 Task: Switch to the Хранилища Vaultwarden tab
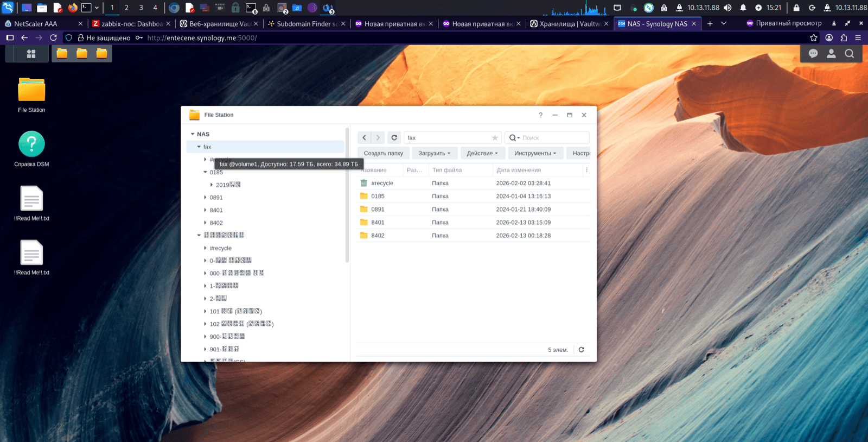[570, 23]
